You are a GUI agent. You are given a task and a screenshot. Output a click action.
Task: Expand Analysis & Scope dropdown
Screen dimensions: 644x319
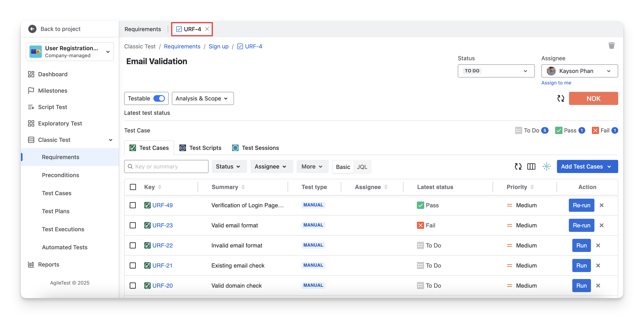click(203, 98)
